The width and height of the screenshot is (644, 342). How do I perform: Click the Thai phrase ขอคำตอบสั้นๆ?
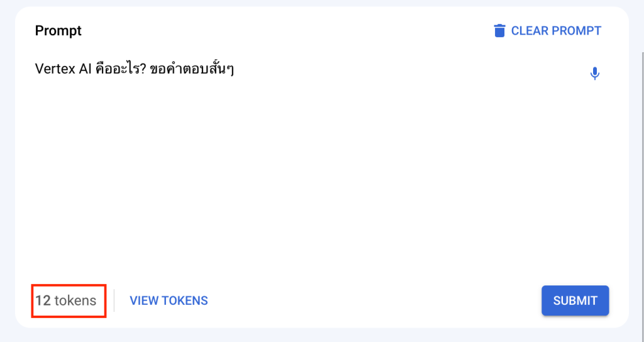pyautogui.click(x=192, y=69)
